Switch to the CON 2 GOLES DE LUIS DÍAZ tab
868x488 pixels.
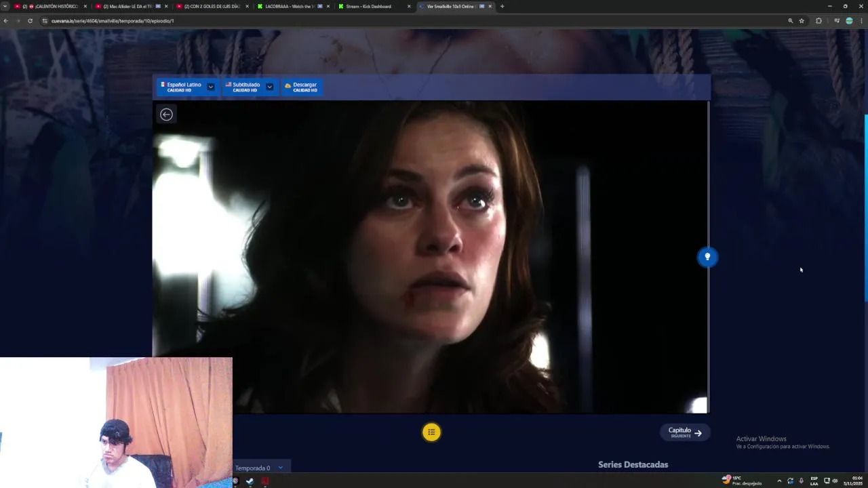pyautogui.click(x=212, y=6)
